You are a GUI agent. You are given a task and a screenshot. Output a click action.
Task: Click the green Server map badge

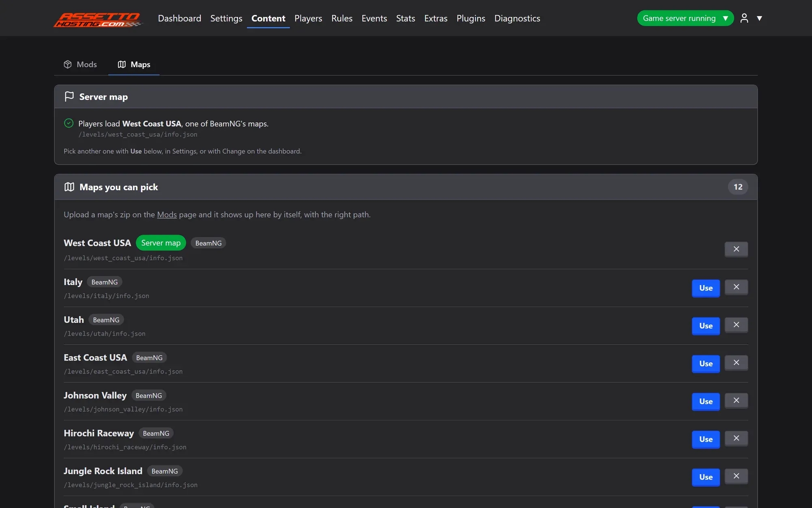coord(161,243)
